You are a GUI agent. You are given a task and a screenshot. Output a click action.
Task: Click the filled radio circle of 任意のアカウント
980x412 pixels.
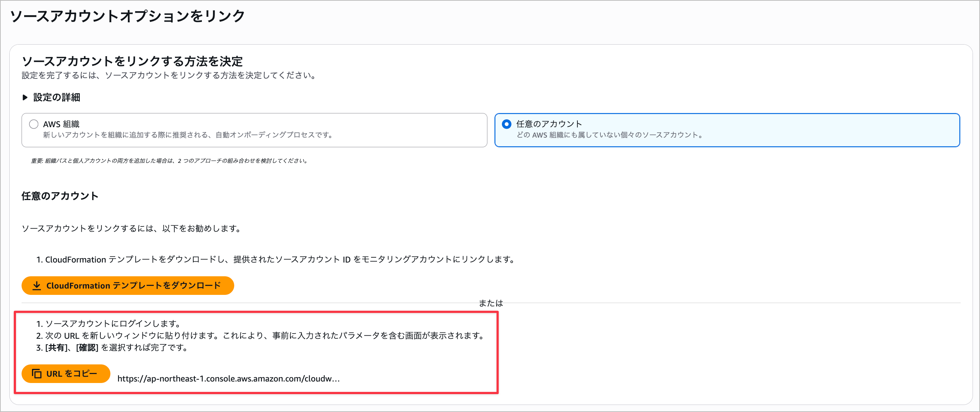[x=506, y=124]
